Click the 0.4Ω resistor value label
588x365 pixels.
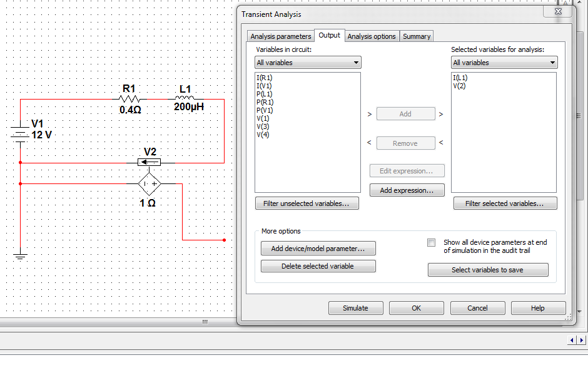tap(130, 110)
